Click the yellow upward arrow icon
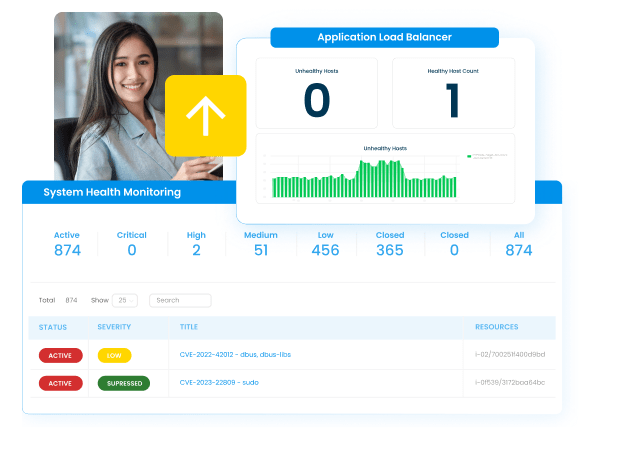The image size is (620, 450). pos(205,116)
